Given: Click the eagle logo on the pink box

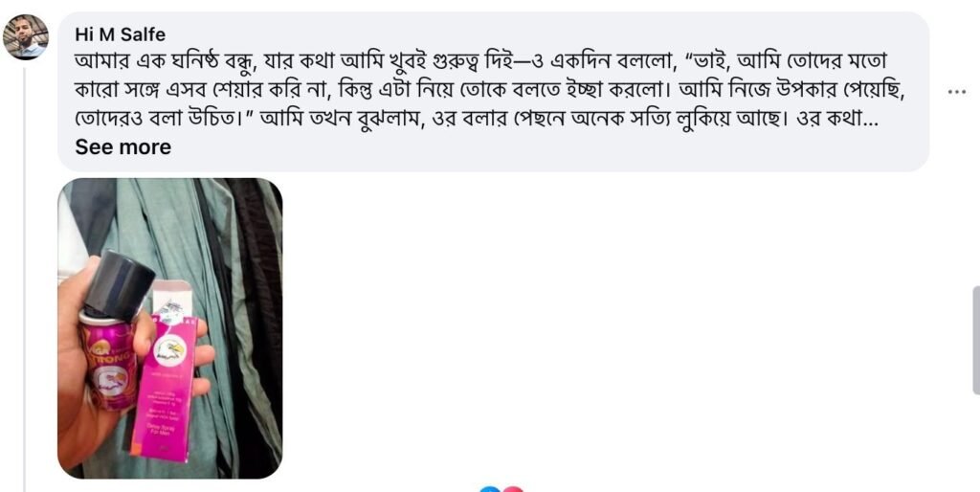Looking at the screenshot, I should coord(168,352).
